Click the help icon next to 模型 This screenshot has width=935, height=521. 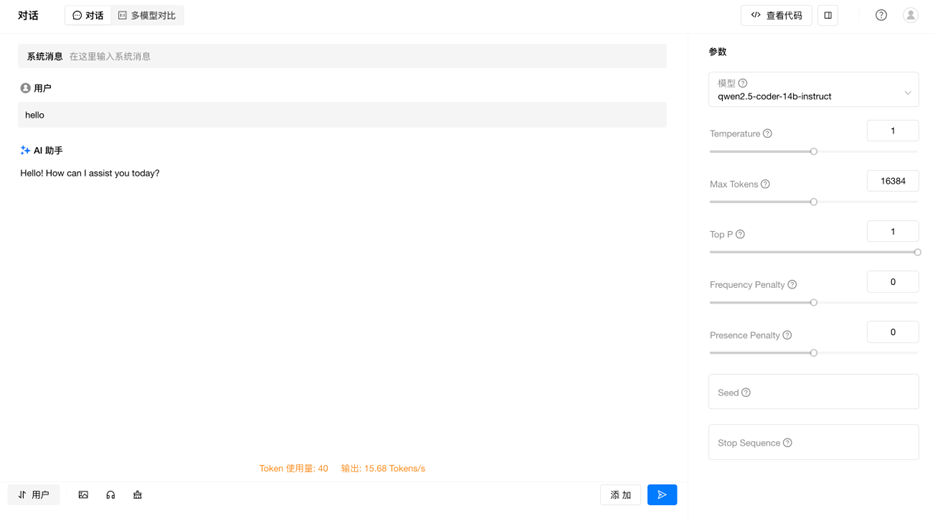(x=742, y=83)
